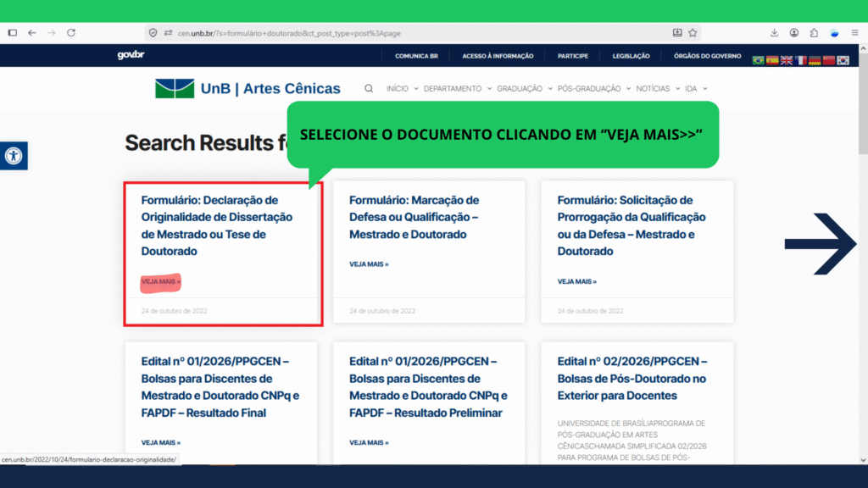
Task: Open the Marcação de Defesa ou Qualificação form title
Action: 414,217
